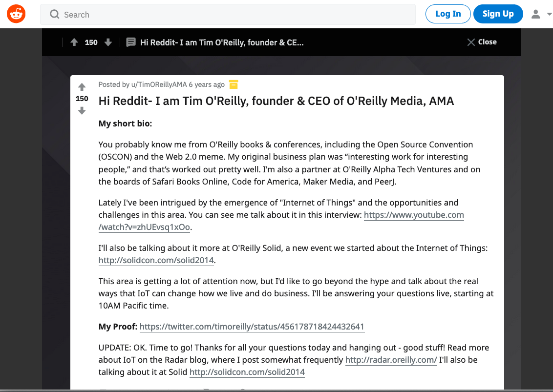Open the first solidcon.com/solid2014 link
Viewport: 553px width, 392px height.
tap(156, 260)
